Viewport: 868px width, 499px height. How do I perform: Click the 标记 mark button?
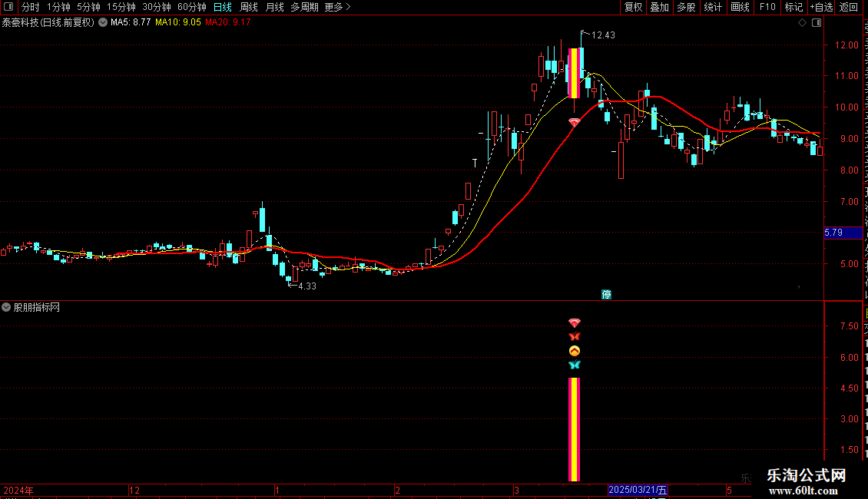click(x=793, y=7)
